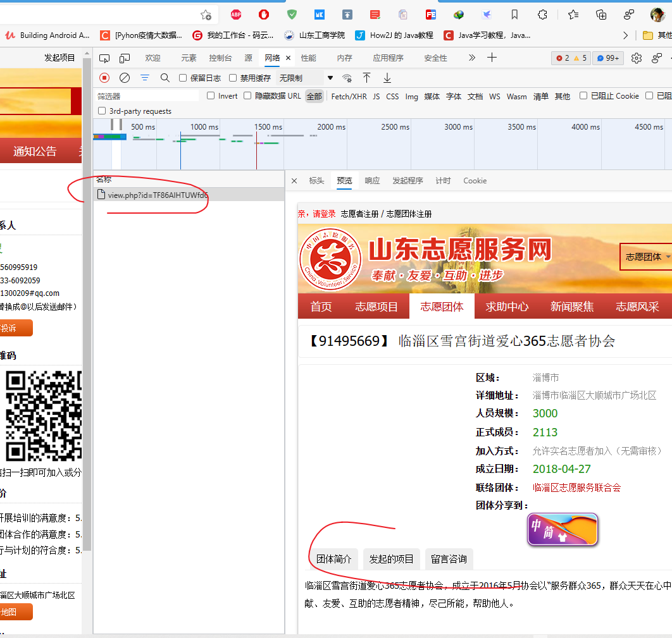Filter requests by Img type
The width and height of the screenshot is (672, 638).
(411, 96)
